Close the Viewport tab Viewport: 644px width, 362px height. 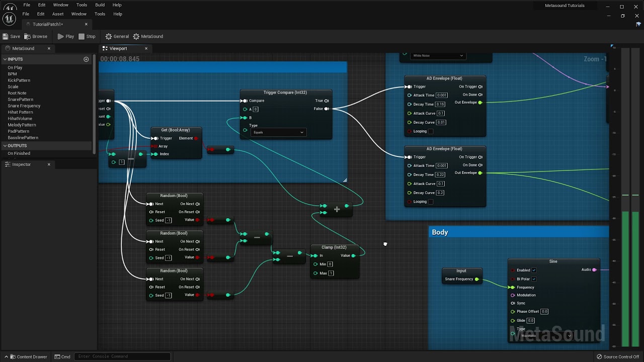tap(146, 48)
